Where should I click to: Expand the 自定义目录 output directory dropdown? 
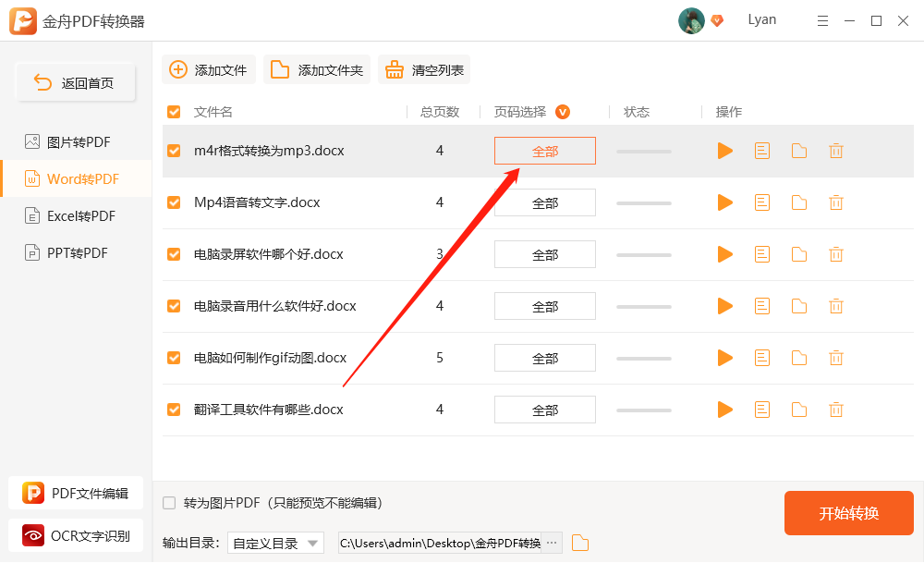point(275,543)
